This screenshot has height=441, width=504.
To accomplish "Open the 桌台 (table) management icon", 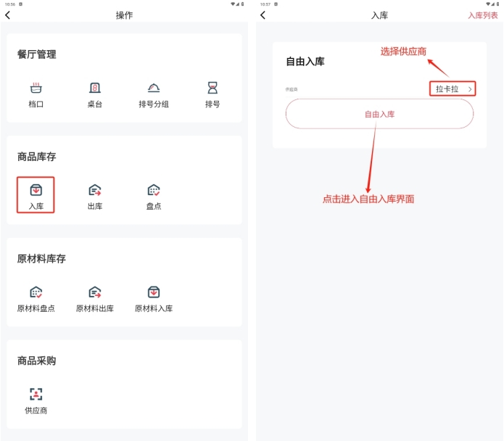I will pyautogui.click(x=95, y=88).
